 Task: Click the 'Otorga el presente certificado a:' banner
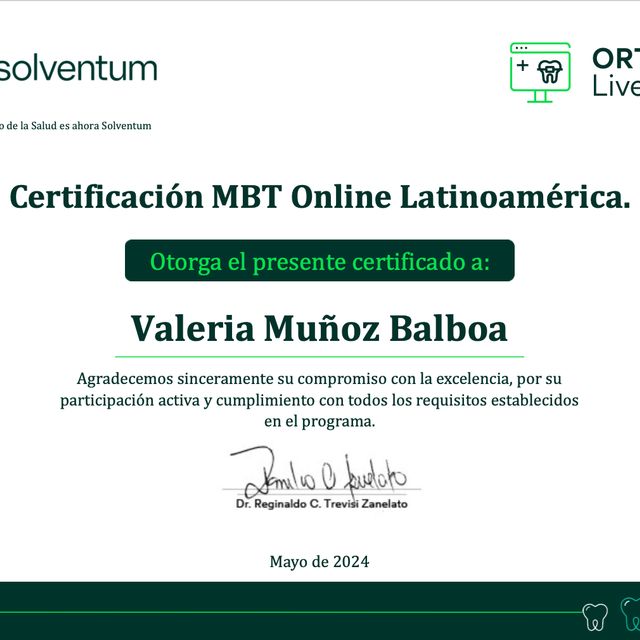point(320,260)
